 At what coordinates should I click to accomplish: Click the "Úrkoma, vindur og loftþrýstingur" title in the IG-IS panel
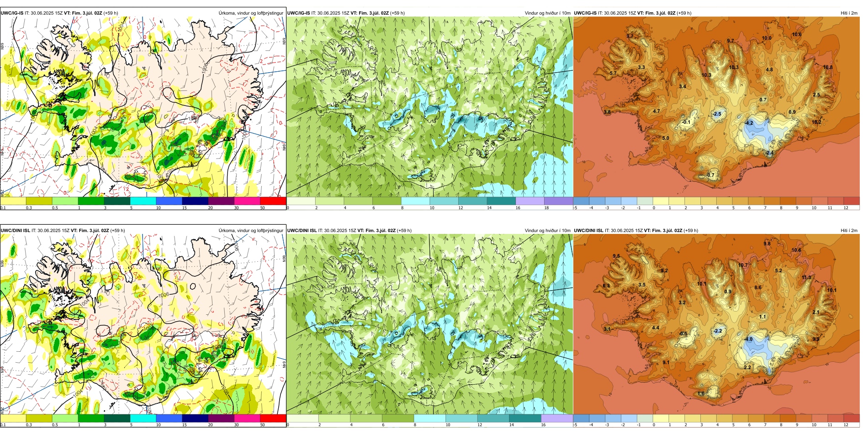pos(251,13)
